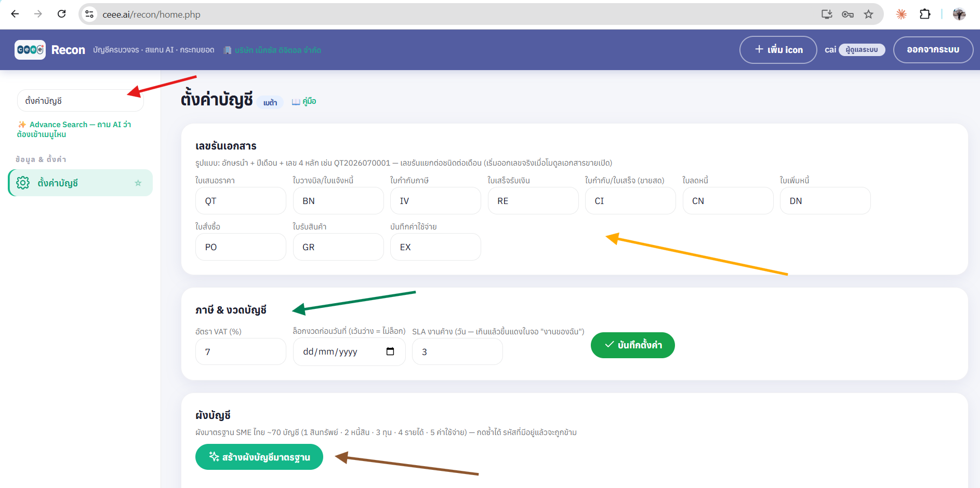Click the orange starburst extension icon
This screenshot has width=980, height=488.
(x=902, y=14)
